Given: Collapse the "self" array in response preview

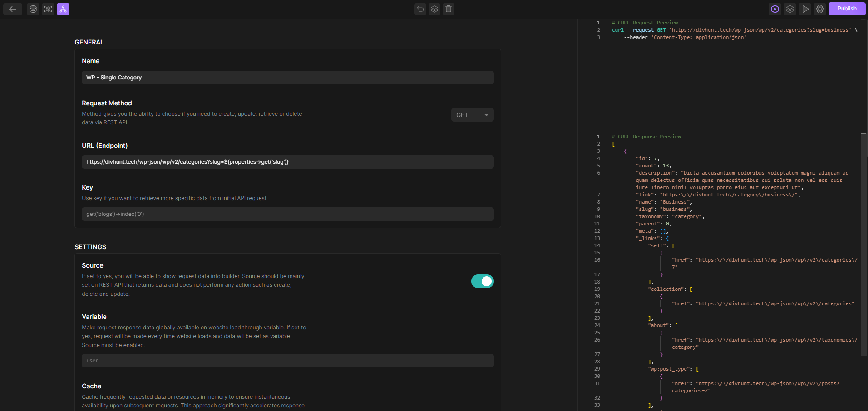Looking at the screenshot, I should 673,246.
